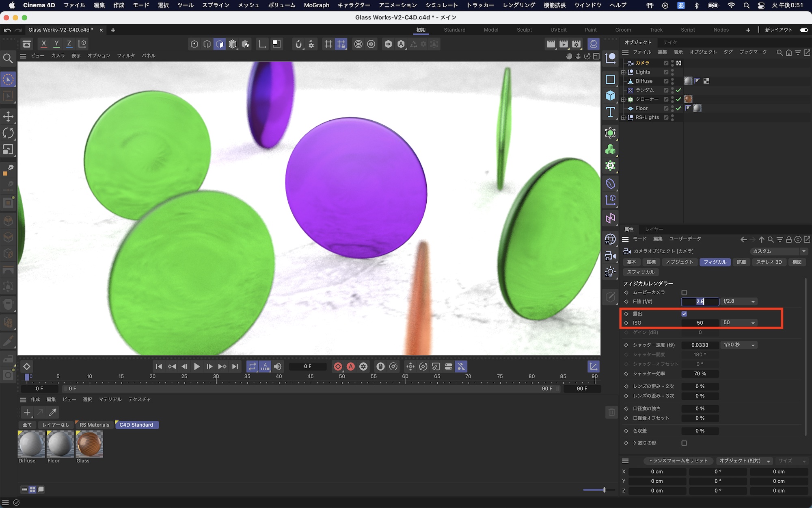Open the ISO preset dropdown
This screenshot has height=508, width=812.
pyautogui.click(x=739, y=323)
